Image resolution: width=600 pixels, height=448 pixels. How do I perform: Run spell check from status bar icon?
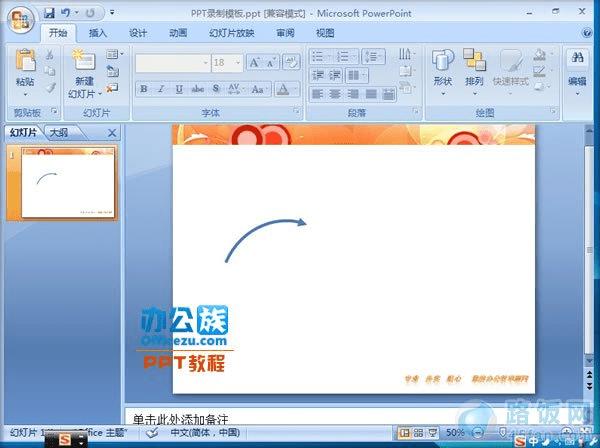pyautogui.click(x=152, y=433)
